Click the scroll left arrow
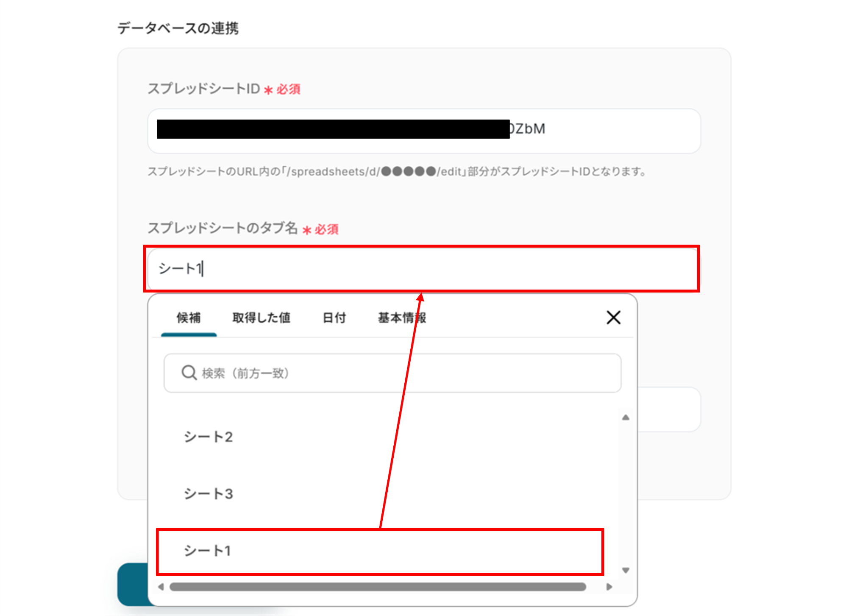The height and width of the screenshot is (616, 868). click(x=161, y=587)
